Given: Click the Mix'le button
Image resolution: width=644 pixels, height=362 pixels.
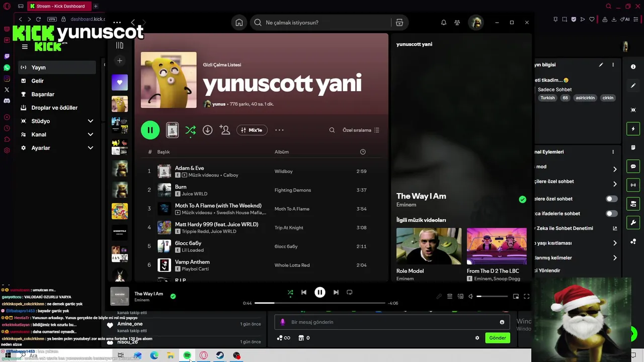Looking at the screenshot, I should click(x=252, y=130).
